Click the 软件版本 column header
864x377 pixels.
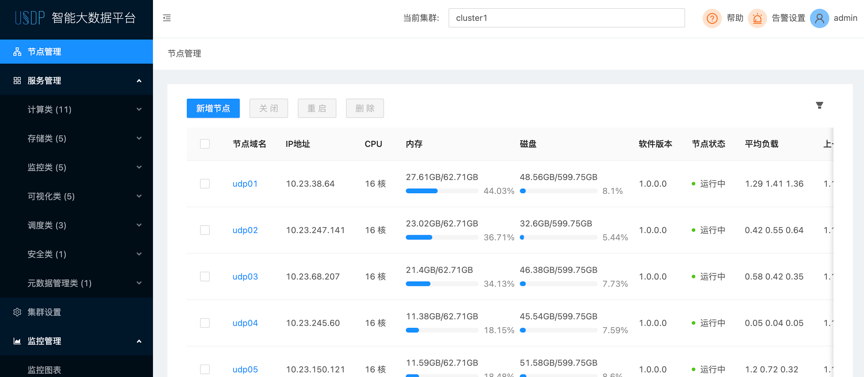(x=656, y=144)
